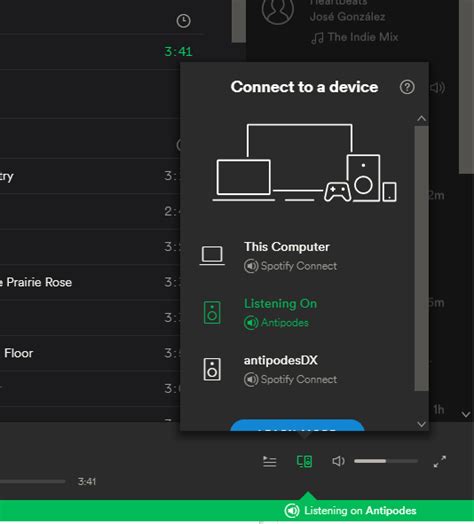Mute volume with the speaker icon
The width and height of the screenshot is (474, 524).
click(338, 461)
